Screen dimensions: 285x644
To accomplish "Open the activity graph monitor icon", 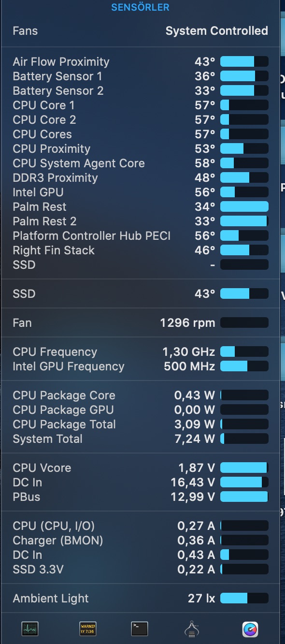I will click(31, 629).
